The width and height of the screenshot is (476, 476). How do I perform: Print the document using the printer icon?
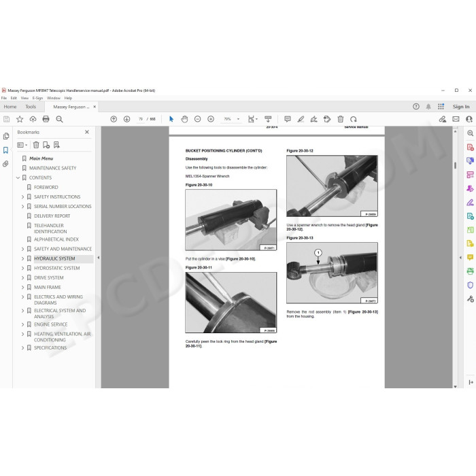[x=46, y=119]
